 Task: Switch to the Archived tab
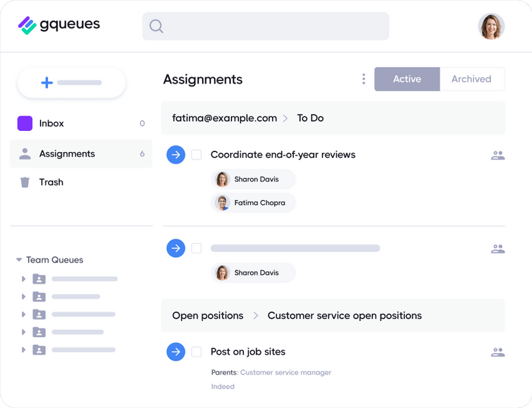472,78
